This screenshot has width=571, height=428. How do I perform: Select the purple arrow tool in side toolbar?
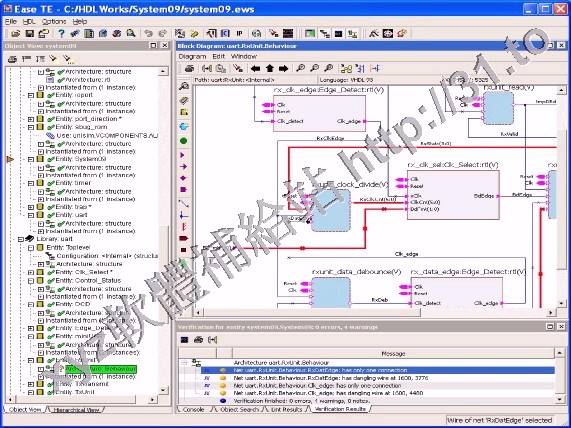coord(183,166)
